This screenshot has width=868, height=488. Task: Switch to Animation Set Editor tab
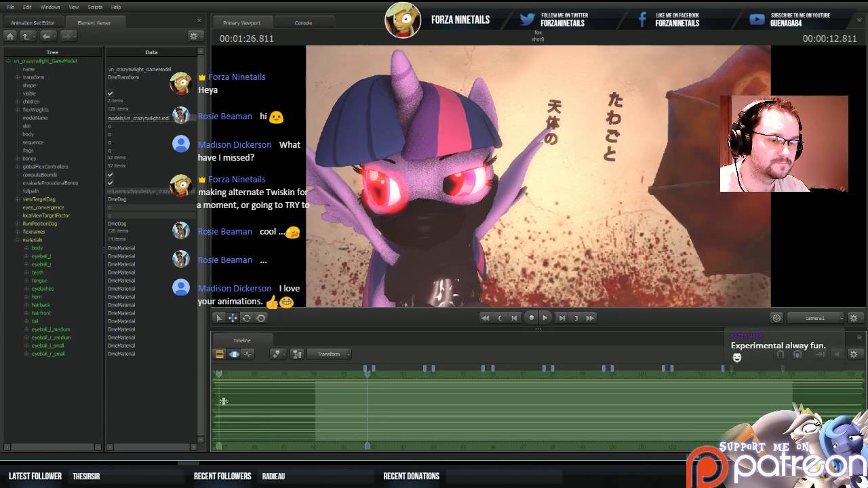pos(33,23)
